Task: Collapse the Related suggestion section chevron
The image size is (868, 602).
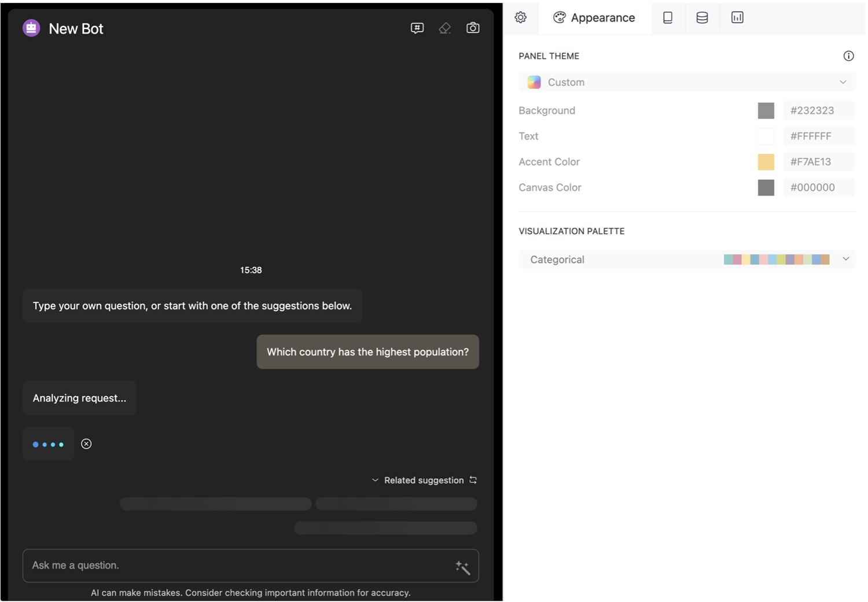Action: pos(375,480)
